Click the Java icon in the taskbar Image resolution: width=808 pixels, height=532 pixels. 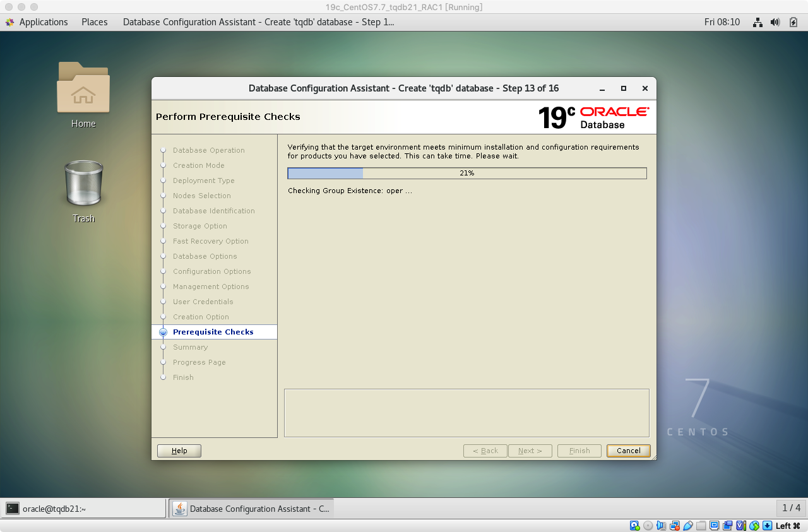click(x=180, y=509)
